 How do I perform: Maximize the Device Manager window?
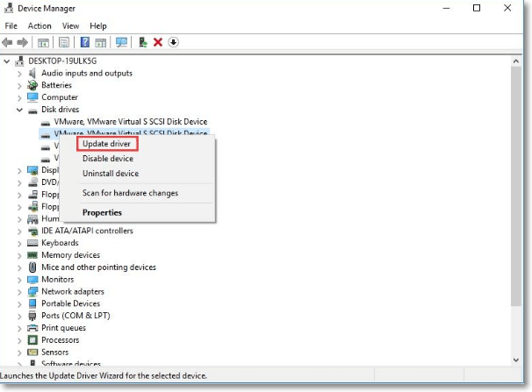(x=477, y=8)
